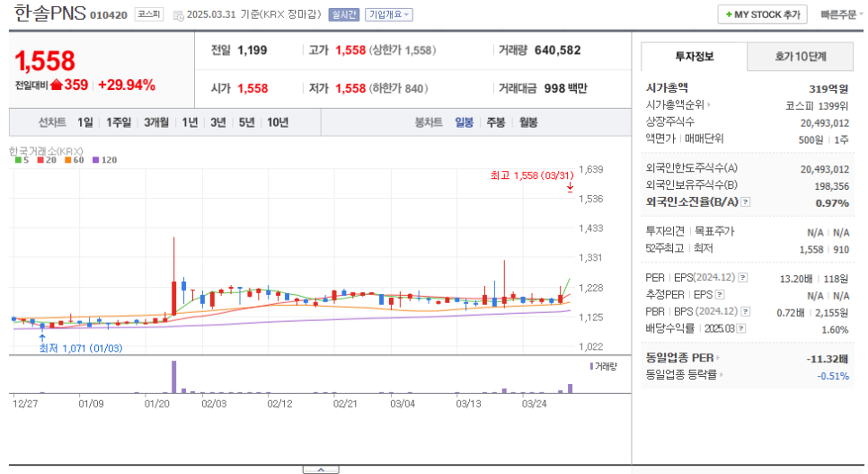Click the 02/12 date axis label
This screenshot has width=868, height=474.
coord(279,404)
